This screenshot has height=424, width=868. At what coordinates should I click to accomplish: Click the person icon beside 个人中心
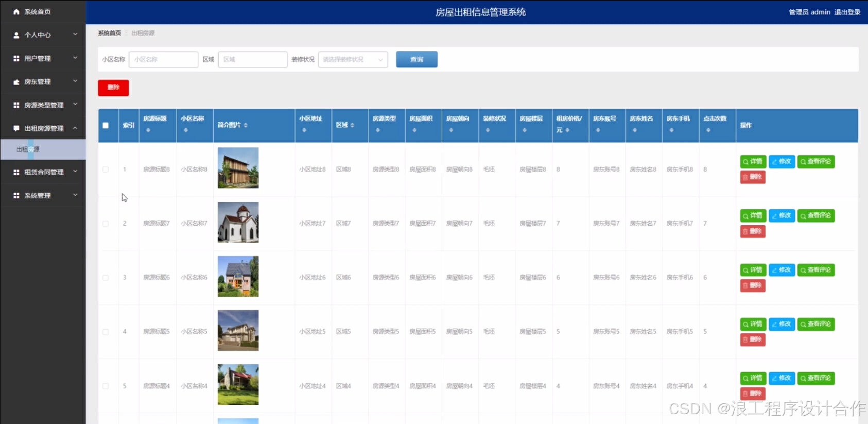tap(16, 35)
